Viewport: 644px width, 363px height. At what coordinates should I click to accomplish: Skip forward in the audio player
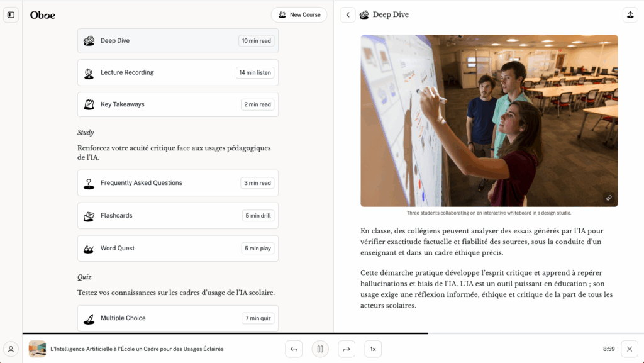(347, 349)
